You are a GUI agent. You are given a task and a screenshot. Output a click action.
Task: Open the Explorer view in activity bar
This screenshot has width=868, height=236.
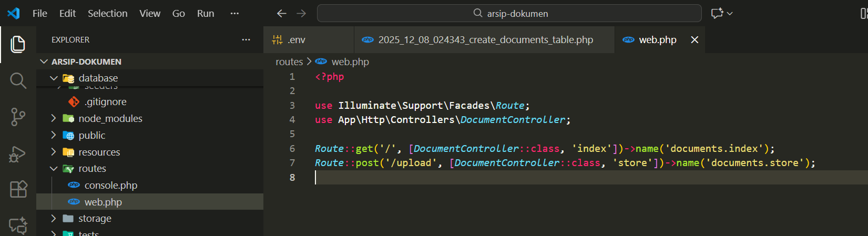(x=18, y=44)
